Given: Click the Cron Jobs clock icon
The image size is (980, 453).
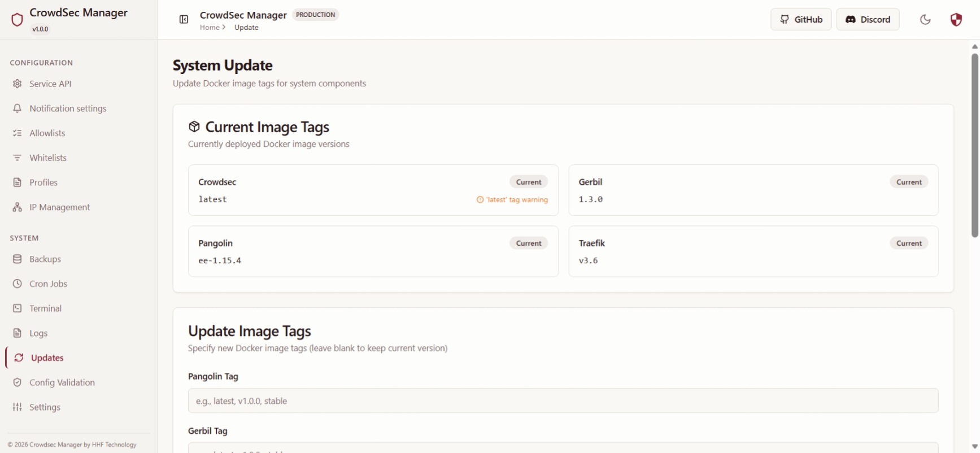Looking at the screenshot, I should pos(18,284).
